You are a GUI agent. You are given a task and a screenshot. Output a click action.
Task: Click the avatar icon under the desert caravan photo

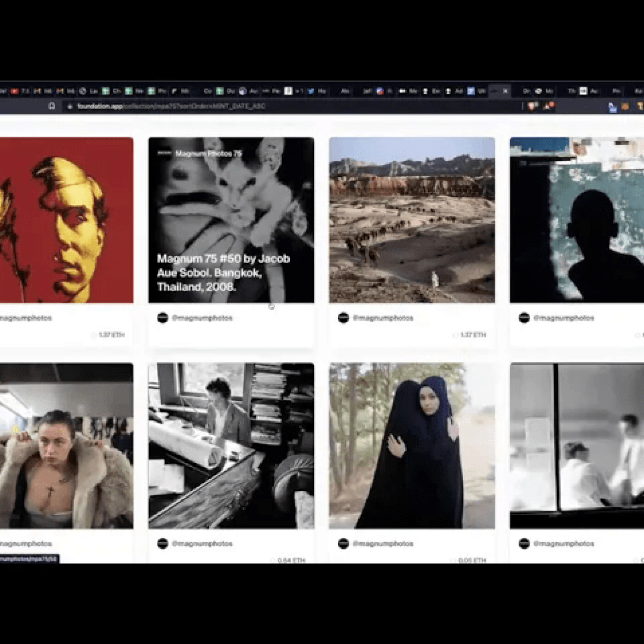[344, 318]
